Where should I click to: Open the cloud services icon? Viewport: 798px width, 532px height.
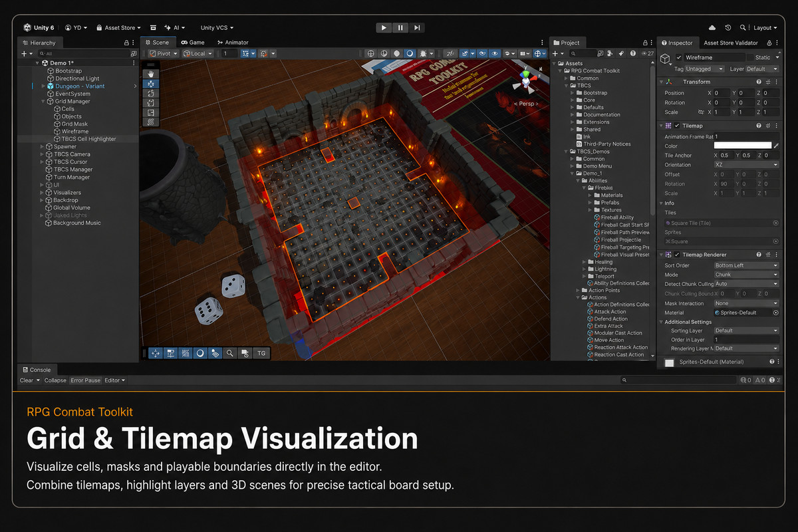(713, 27)
